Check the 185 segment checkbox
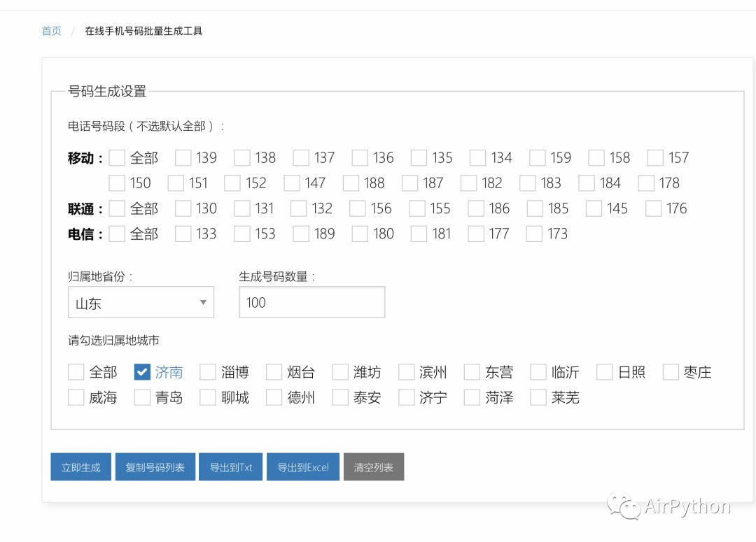756x542 pixels. (x=535, y=208)
